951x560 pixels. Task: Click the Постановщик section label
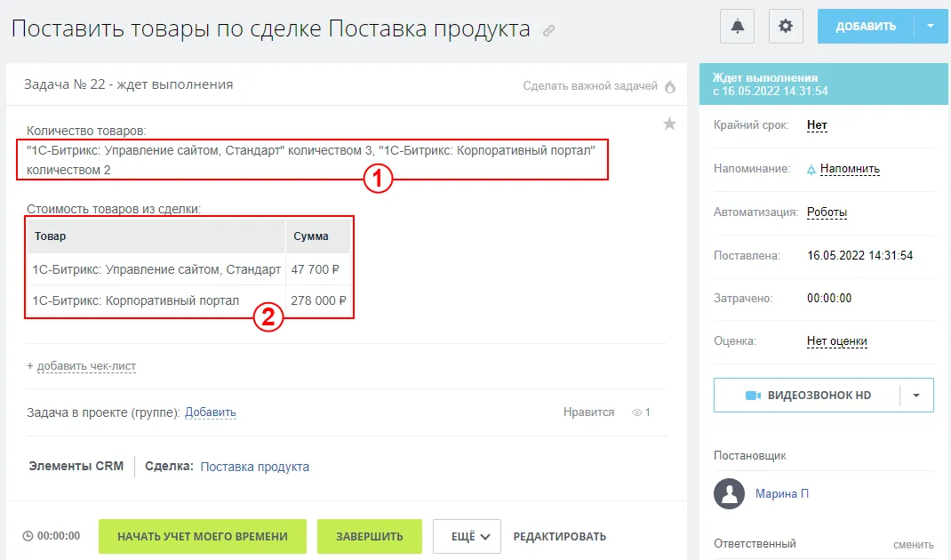(x=749, y=456)
